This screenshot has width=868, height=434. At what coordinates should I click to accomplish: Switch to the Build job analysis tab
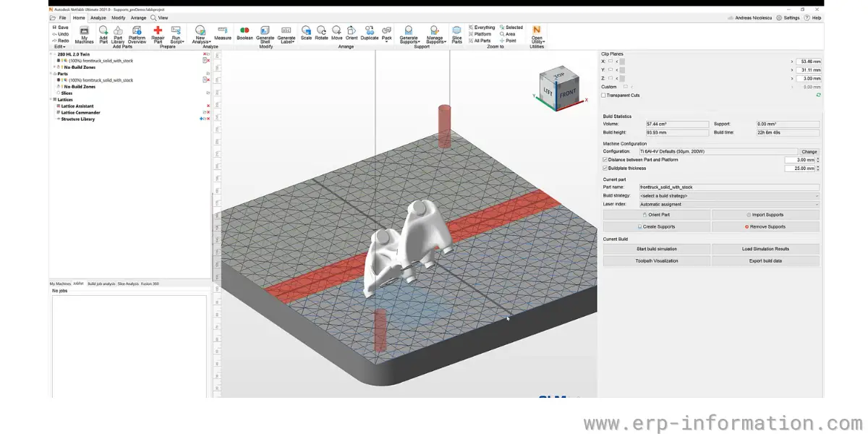(x=101, y=284)
